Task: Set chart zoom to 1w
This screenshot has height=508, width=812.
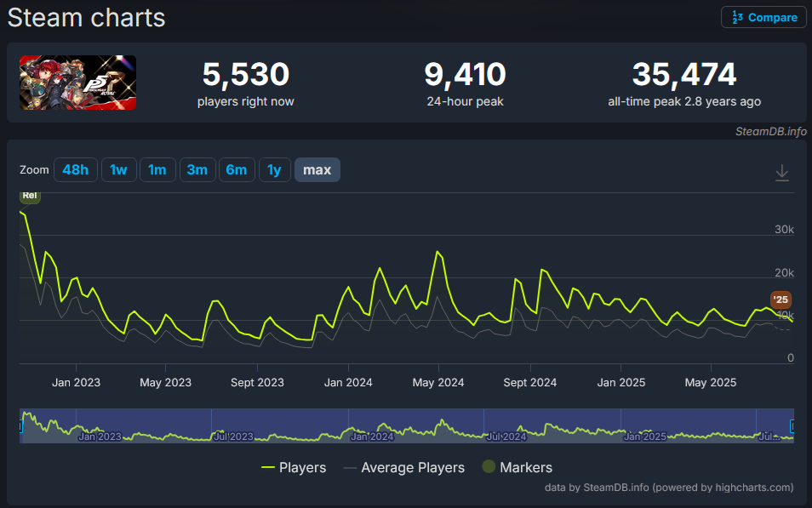Action: [118, 170]
